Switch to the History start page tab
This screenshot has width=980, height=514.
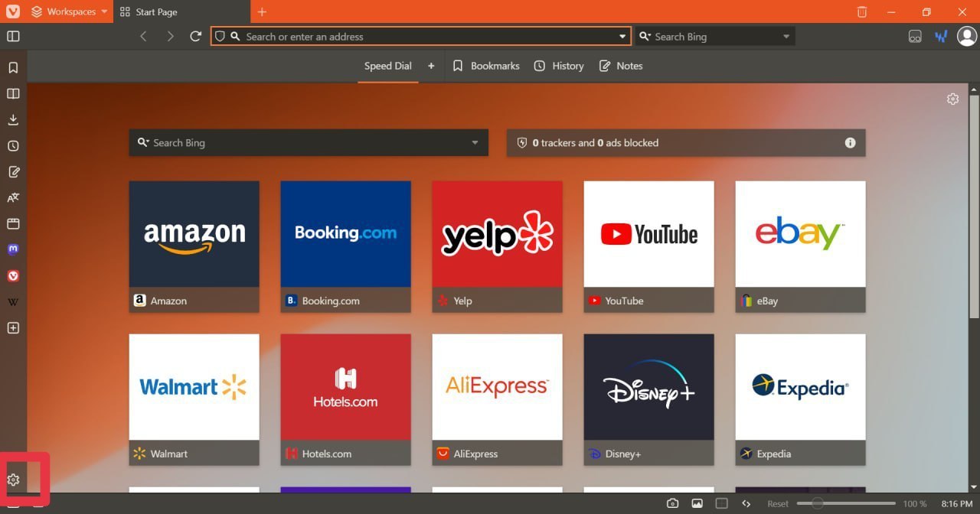click(559, 66)
